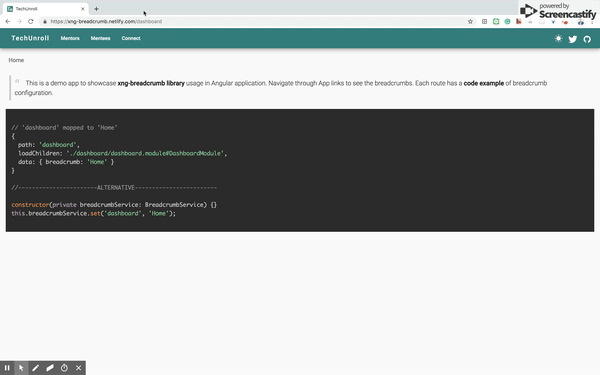The image size is (600, 375).
Task: Click the comment "'dashboard' mapped to 'Home'"
Action: (x=64, y=127)
